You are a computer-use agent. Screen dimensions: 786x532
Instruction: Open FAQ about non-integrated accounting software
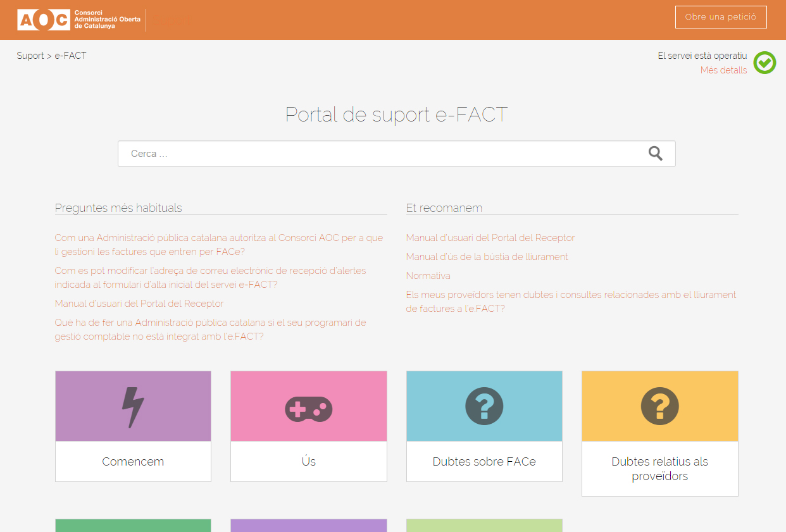click(x=210, y=330)
